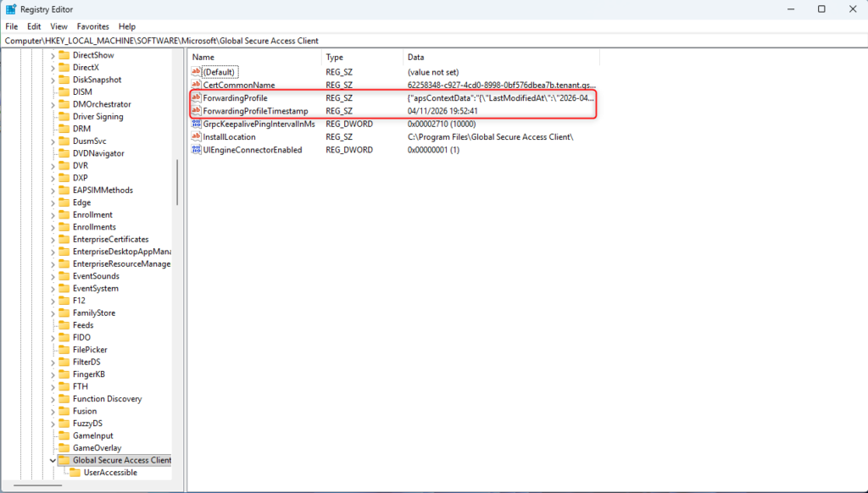Click the FTH folder icon
868x493 pixels.
click(64, 387)
